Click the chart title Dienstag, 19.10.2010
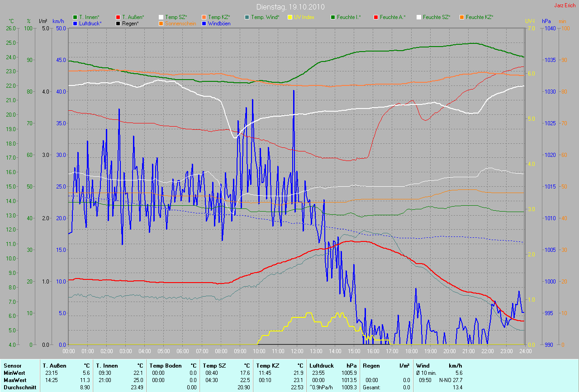Image resolution: width=579 pixels, height=392 pixels. (289, 7)
